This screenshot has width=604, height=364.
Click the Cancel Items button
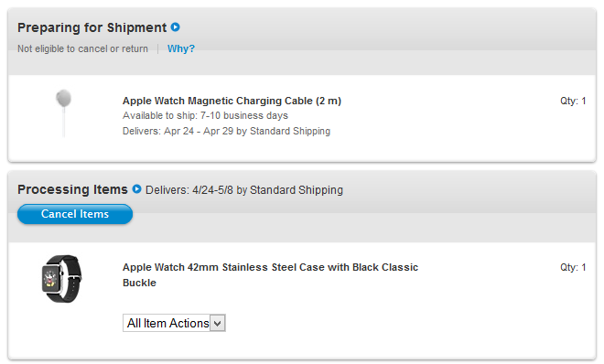click(x=75, y=214)
